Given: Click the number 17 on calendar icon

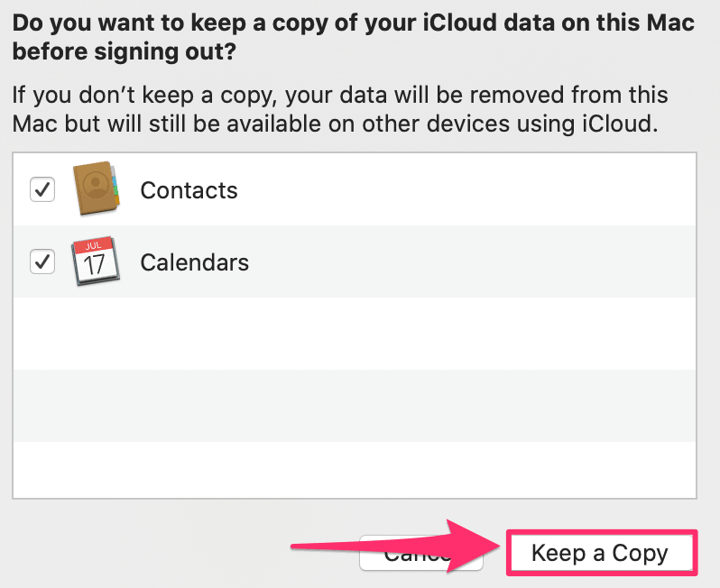Looking at the screenshot, I should tap(94, 265).
